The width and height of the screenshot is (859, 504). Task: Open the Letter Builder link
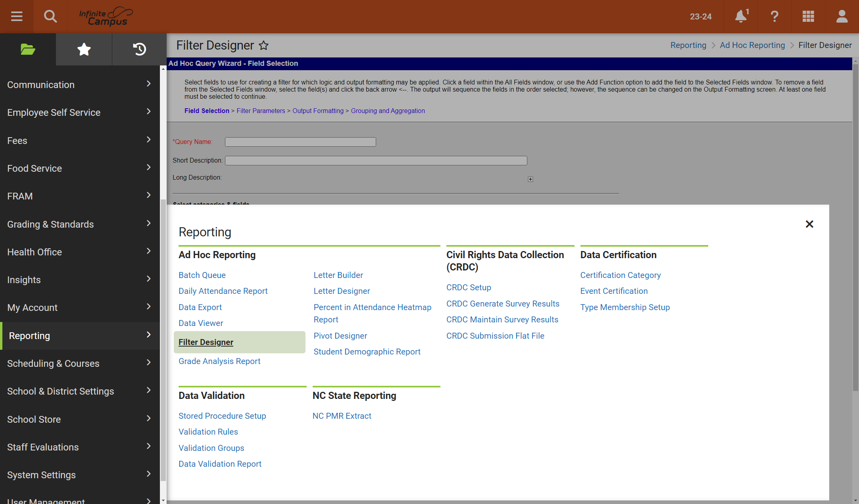338,275
